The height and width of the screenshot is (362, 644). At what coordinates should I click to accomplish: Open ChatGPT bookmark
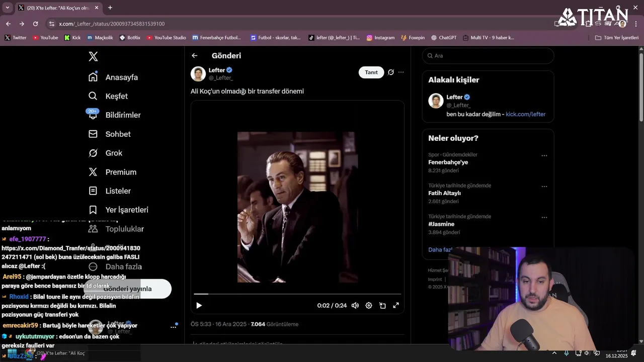click(x=444, y=38)
